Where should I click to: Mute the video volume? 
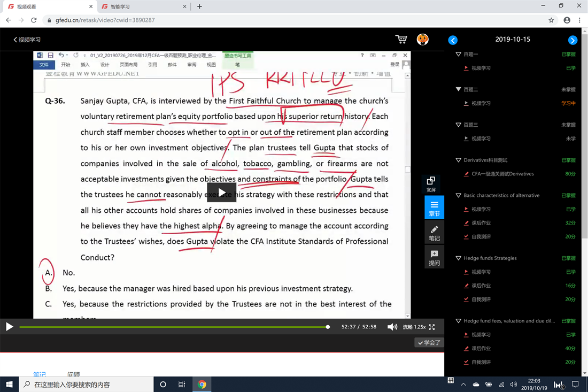[392, 327]
